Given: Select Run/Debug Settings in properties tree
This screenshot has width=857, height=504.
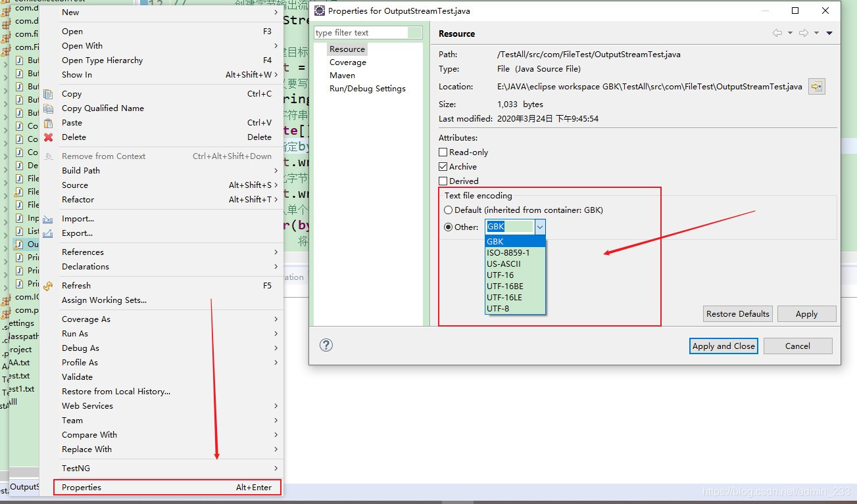Looking at the screenshot, I should (x=368, y=89).
